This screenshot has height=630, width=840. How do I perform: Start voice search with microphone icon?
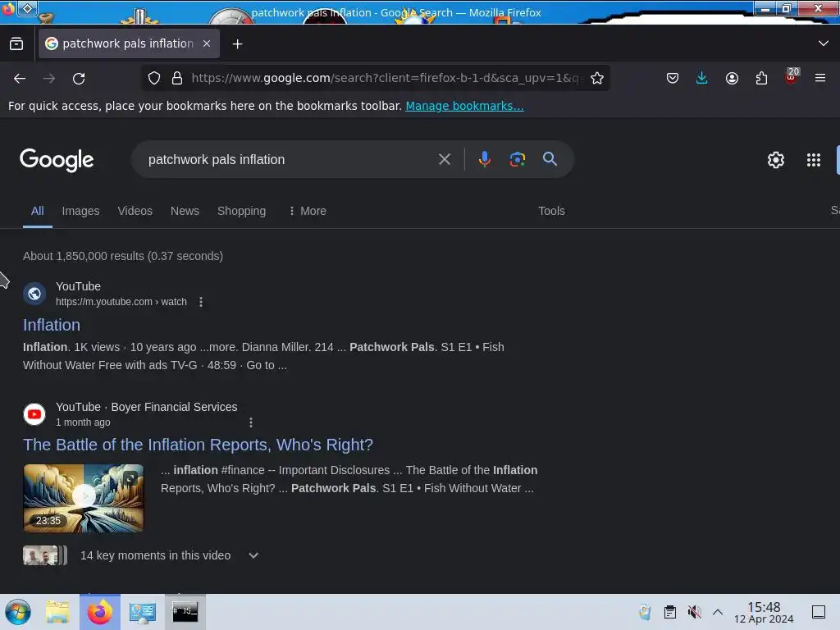(484, 160)
